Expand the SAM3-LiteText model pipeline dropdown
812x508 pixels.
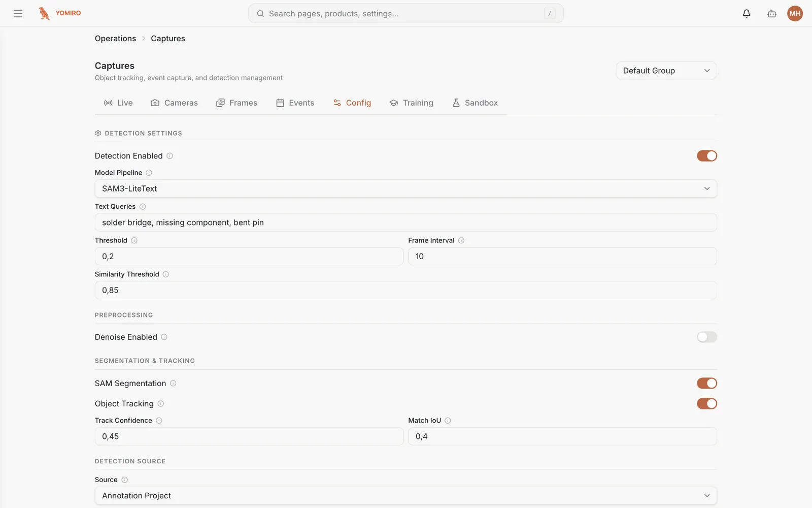[x=405, y=188]
